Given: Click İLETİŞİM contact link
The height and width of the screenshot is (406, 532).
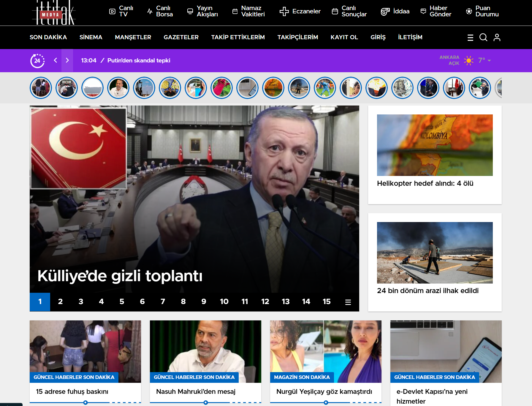Looking at the screenshot, I should click(x=410, y=37).
